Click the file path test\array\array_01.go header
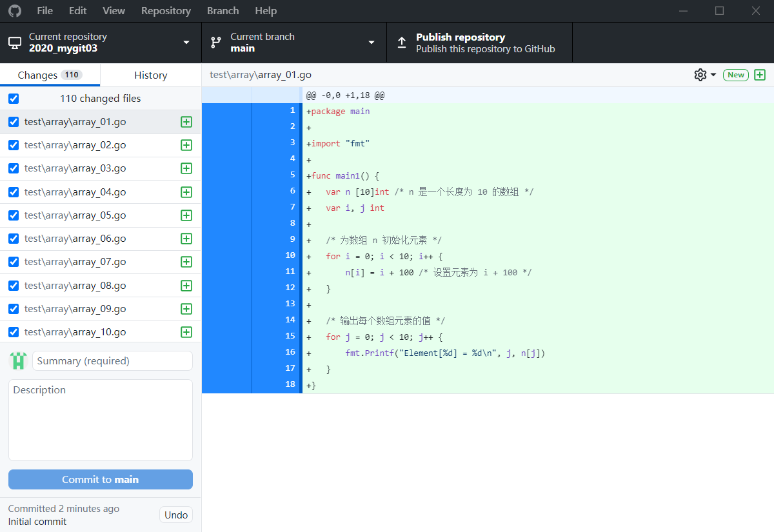The width and height of the screenshot is (774, 532). pos(261,75)
